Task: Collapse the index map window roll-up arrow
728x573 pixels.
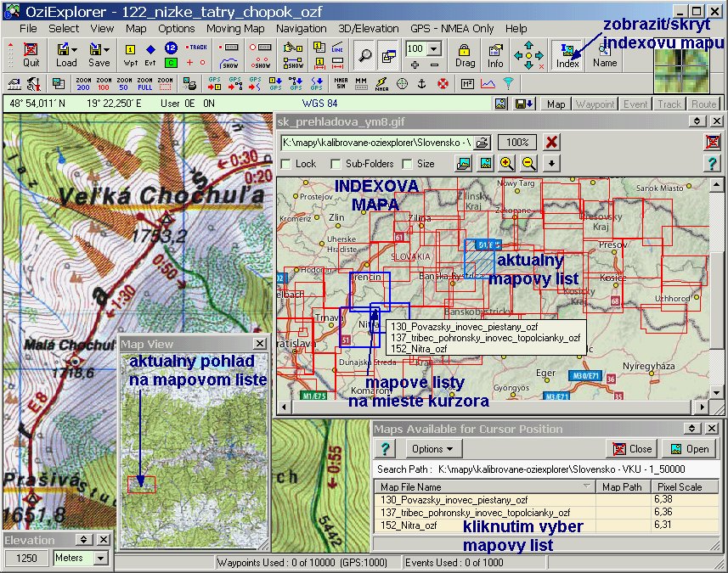Action: [697, 121]
